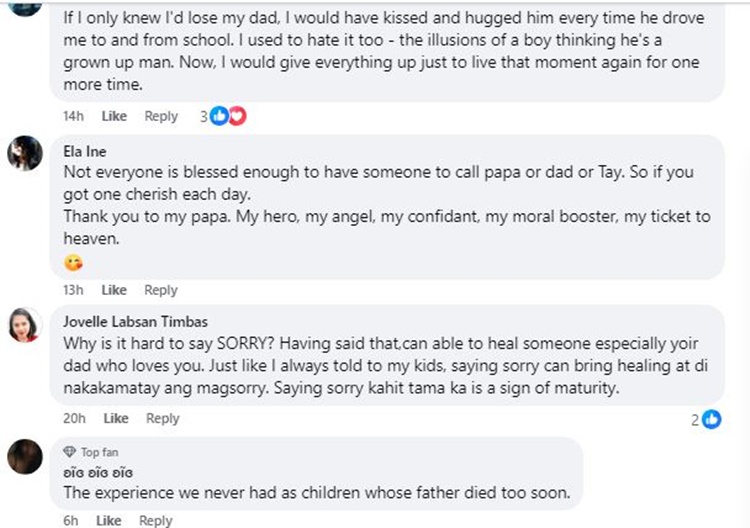750x528 pixels.
Task: Click the 20h timestamp on Jovelle's comment
Action: (73, 418)
